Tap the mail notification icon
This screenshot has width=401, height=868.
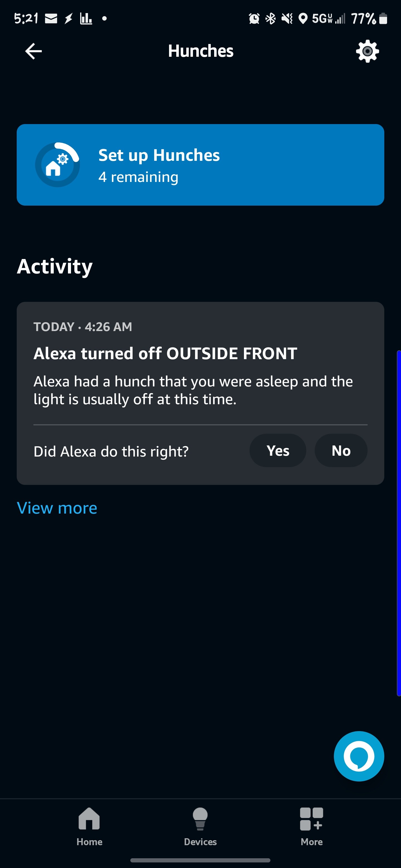click(51, 19)
